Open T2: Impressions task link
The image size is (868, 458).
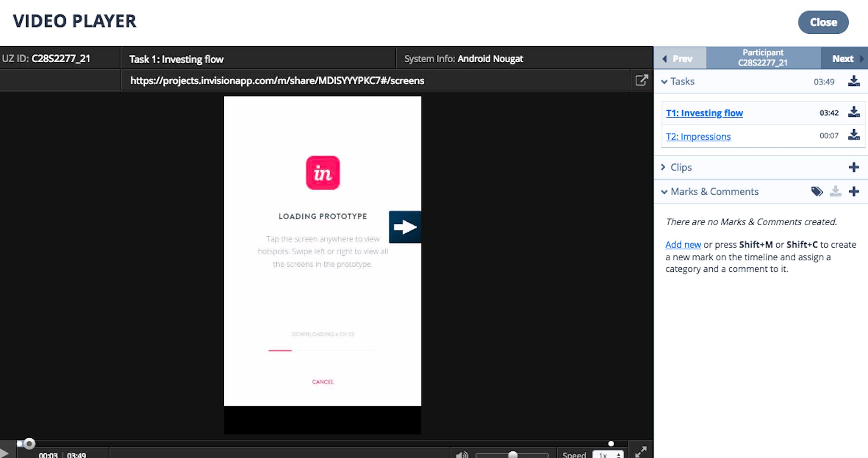pyautogui.click(x=698, y=136)
